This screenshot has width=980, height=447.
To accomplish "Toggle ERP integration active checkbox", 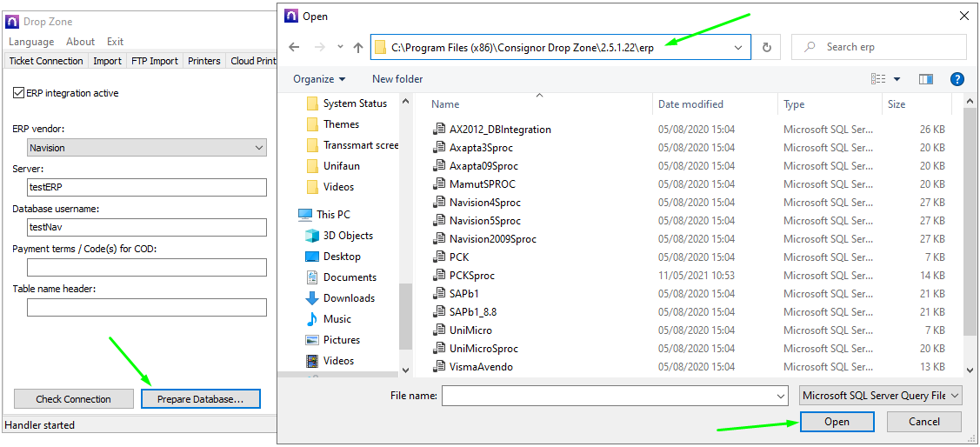I will [x=18, y=93].
